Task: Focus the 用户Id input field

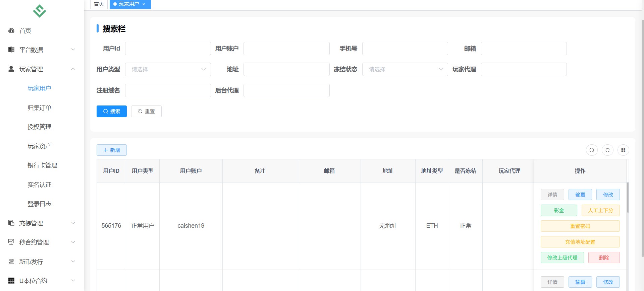Action: point(168,49)
